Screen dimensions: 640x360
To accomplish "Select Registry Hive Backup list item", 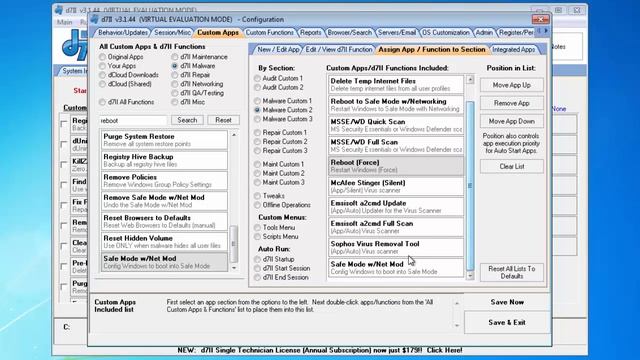I will [x=164, y=160].
